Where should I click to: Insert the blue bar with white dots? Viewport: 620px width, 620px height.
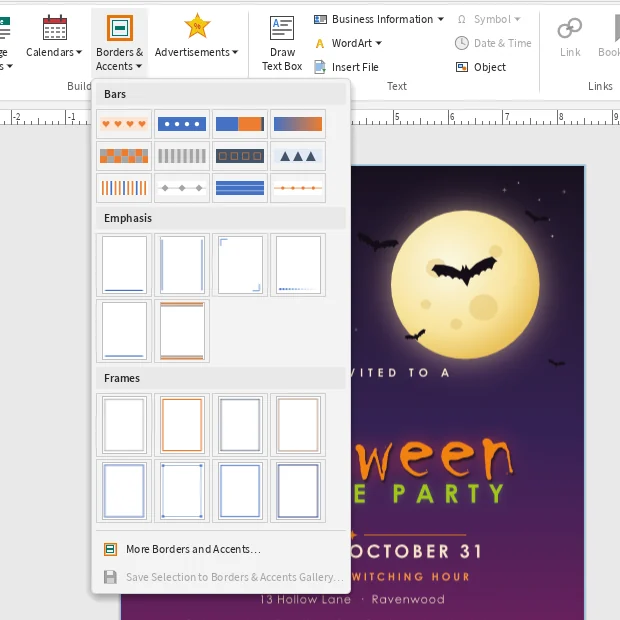(182, 124)
